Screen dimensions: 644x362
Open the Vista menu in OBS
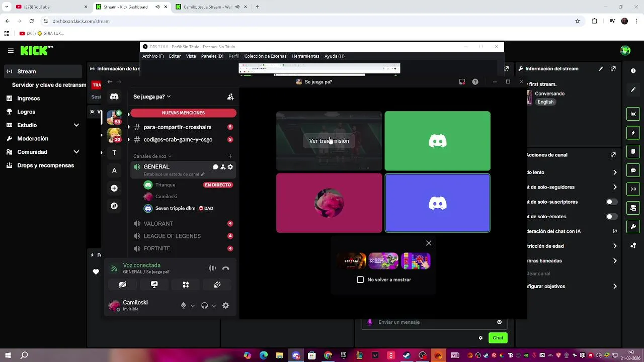coord(191,56)
